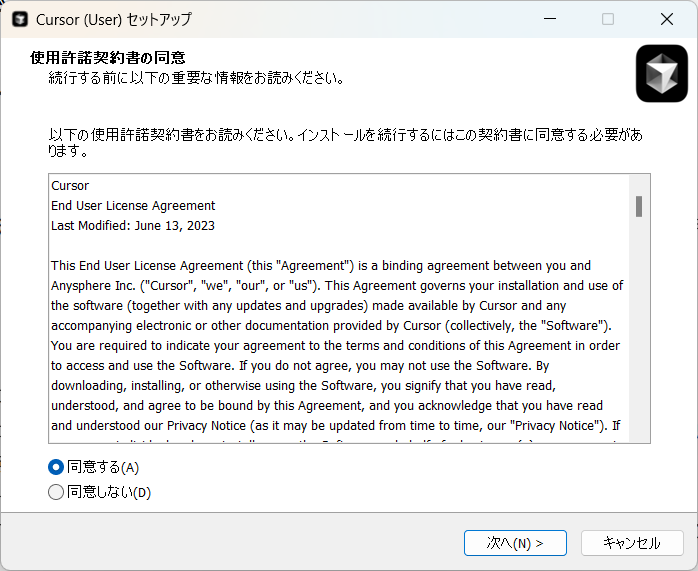Screen dimensions: 698x571
Task: Click the line starting 'and understood our Privacy Notice'
Action: (335, 426)
